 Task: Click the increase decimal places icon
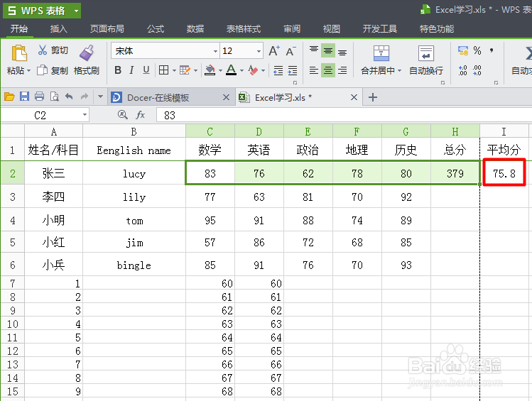coord(463,70)
